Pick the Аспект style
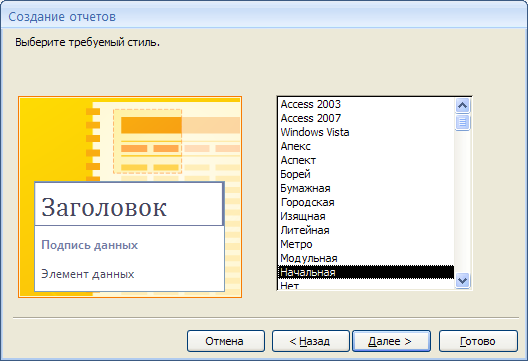 [x=366, y=160]
